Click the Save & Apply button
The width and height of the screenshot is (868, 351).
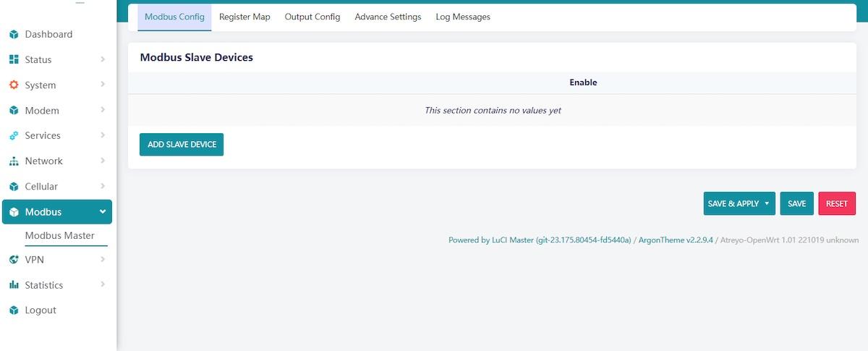tap(739, 203)
